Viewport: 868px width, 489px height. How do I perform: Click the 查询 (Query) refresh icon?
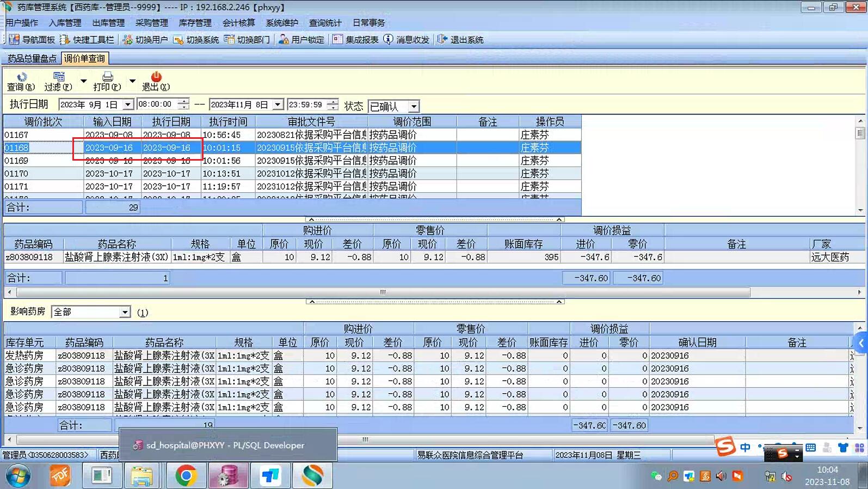click(x=21, y=77)
